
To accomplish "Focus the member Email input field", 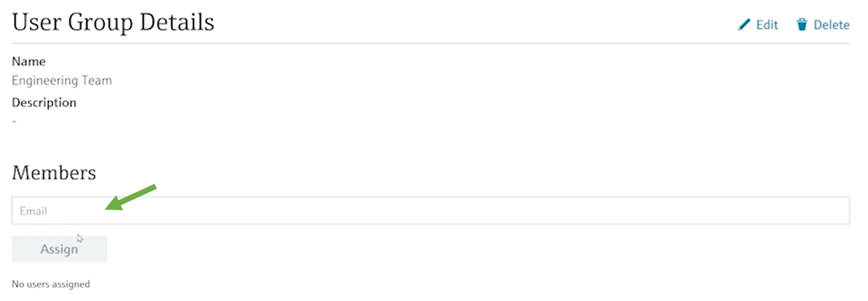I will coord(431,211).
